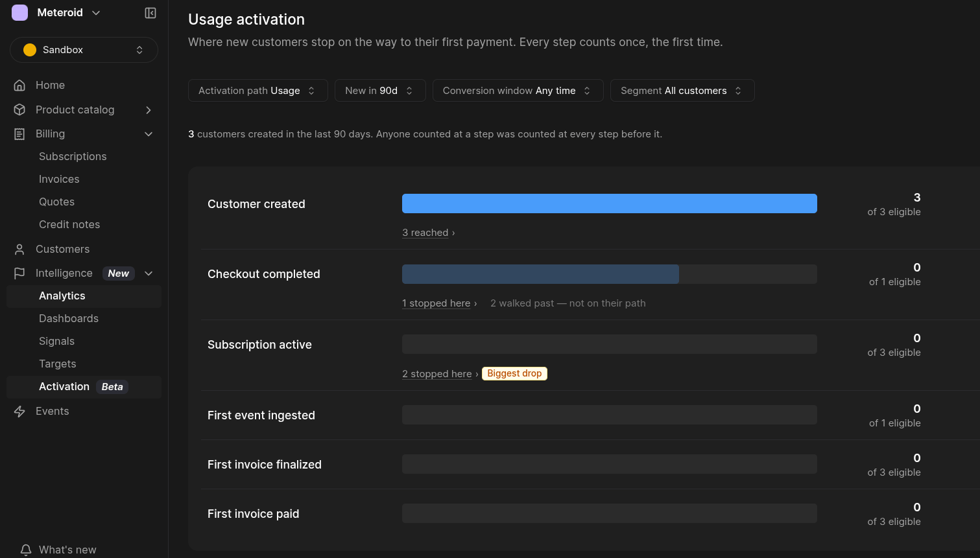Click Customer created count '3 of 3 eligible'
980x558 pixels.
pyautogui.click(x=894, y=204)
